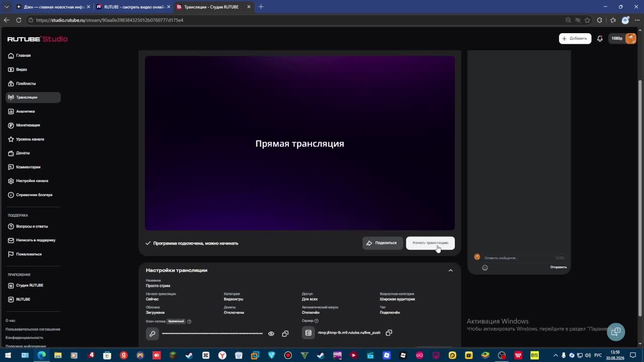Collapse the Настройки трансляции panel
The image size is (644, 362).
450,270
